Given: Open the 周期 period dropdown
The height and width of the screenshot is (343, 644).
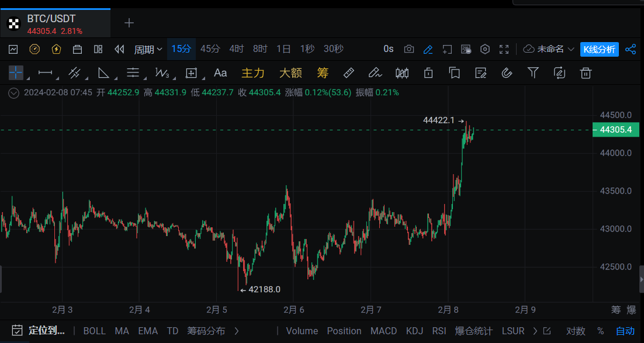Looking at the screenshot, I should (x=148, y=49).
